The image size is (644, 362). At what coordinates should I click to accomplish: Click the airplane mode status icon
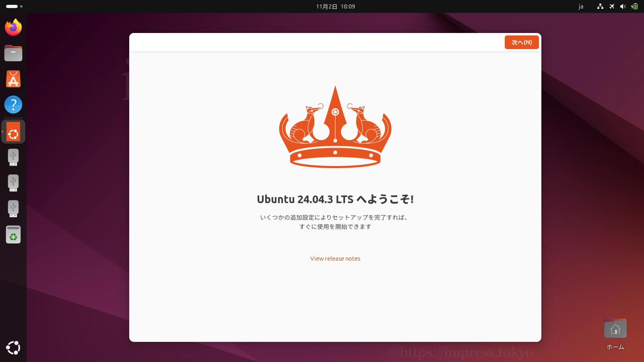coord(612,6)
